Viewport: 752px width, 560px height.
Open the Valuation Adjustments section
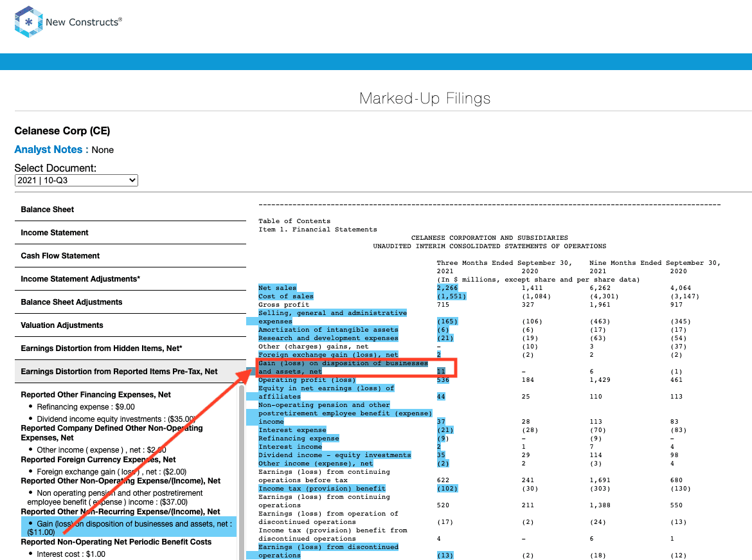coord(130,325)
